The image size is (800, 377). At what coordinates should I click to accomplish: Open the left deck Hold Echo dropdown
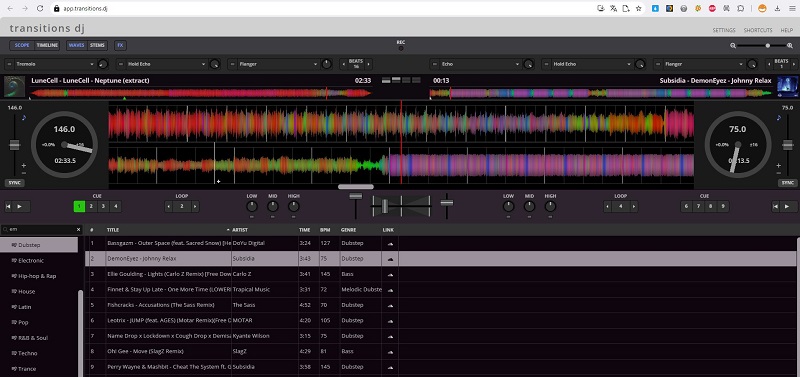click(x=166, y=64)
